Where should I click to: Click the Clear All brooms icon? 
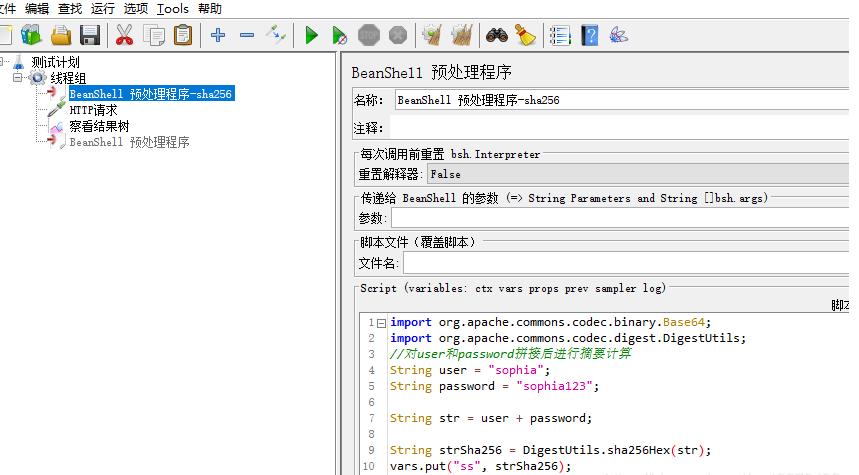461,36
